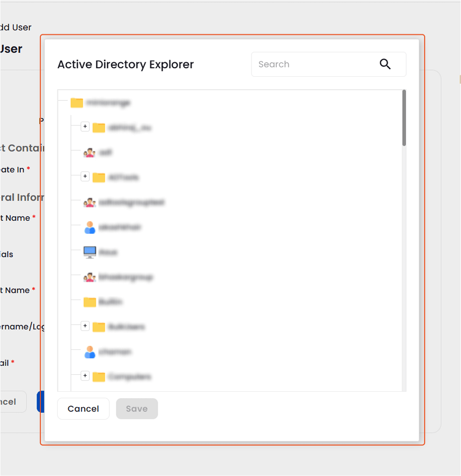Expand the first collapsed tree node

click(x=85, y=127)
